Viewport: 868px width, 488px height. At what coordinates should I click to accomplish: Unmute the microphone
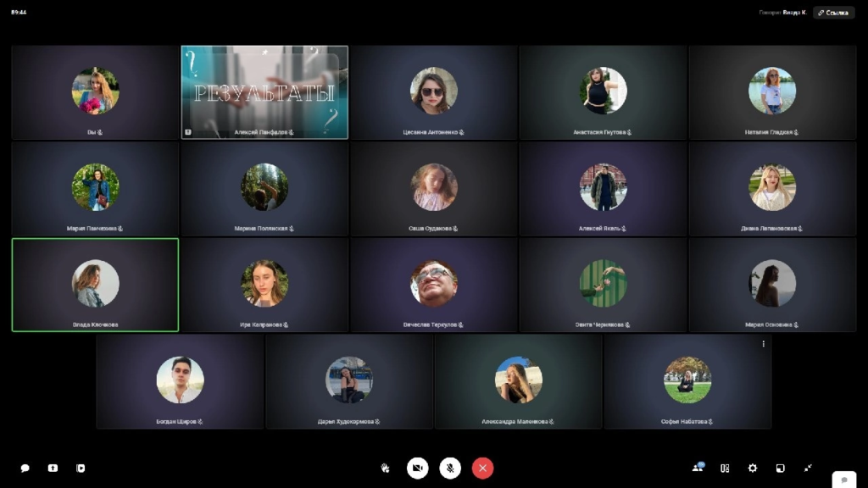click(x=450, y=468)
